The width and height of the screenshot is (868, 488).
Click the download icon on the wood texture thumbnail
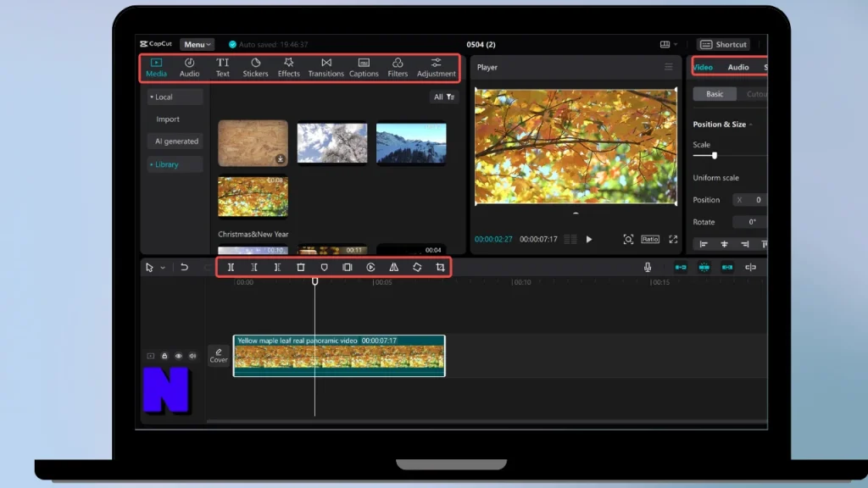(280, 158)
